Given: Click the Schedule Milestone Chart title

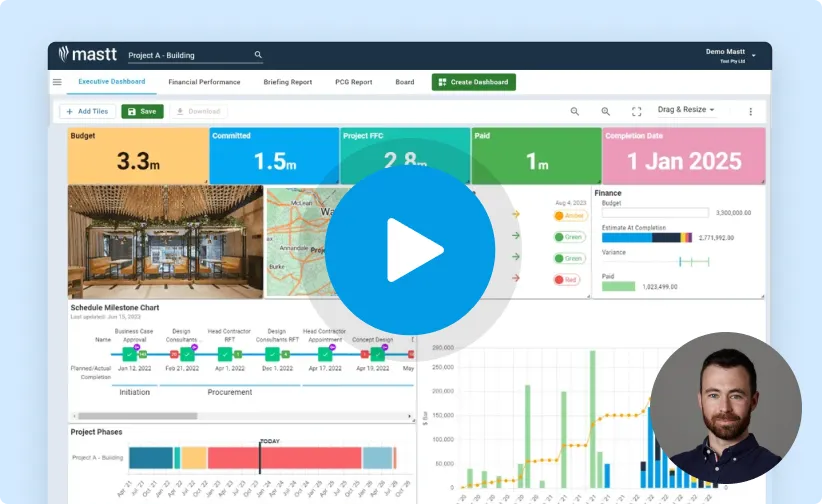Looking at the screenshot, I should 115,308.
